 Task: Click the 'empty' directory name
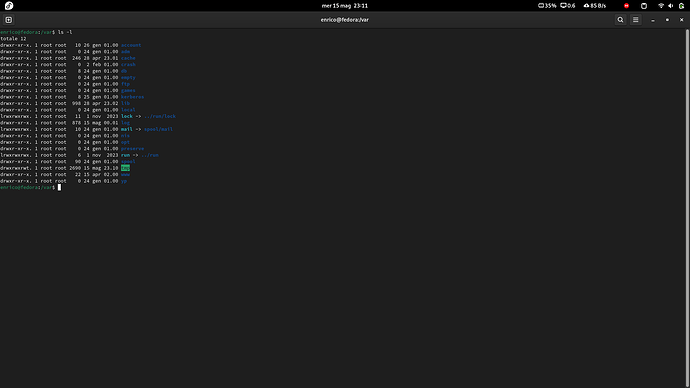coord(128,77)
